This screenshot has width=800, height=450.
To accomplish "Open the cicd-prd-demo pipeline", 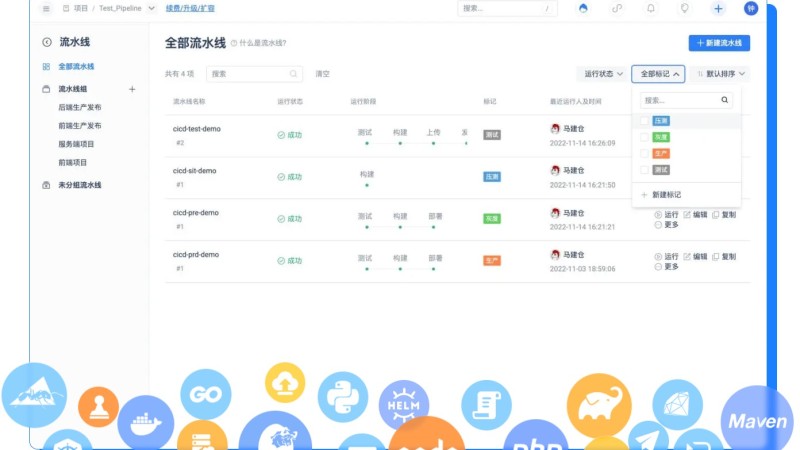I will (195, 254).
